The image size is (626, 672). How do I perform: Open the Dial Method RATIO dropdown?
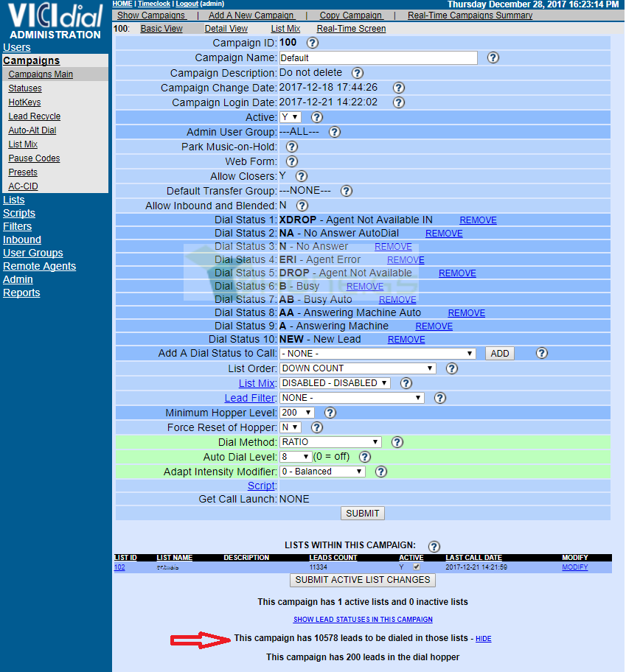[330, 442]
